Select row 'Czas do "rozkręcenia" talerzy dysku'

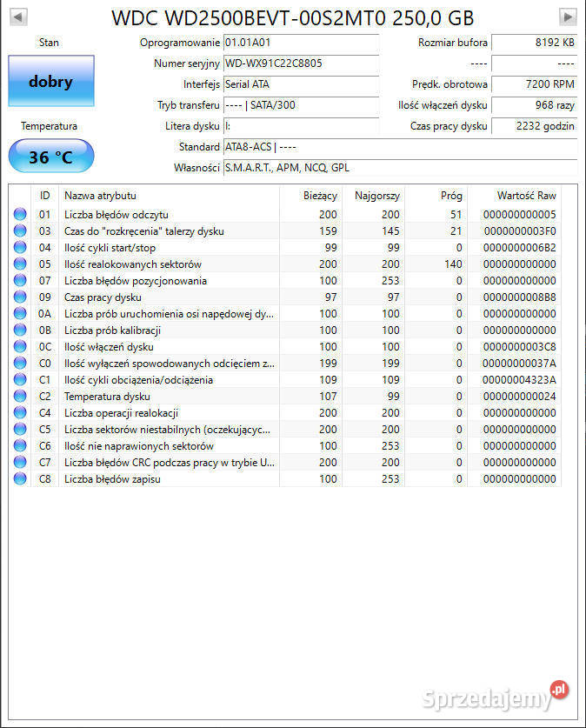[285, 230]
